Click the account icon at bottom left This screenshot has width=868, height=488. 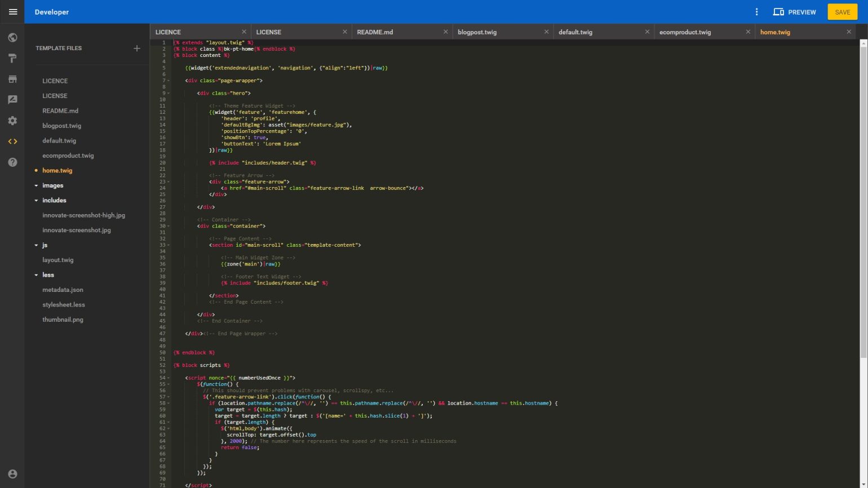12,474
